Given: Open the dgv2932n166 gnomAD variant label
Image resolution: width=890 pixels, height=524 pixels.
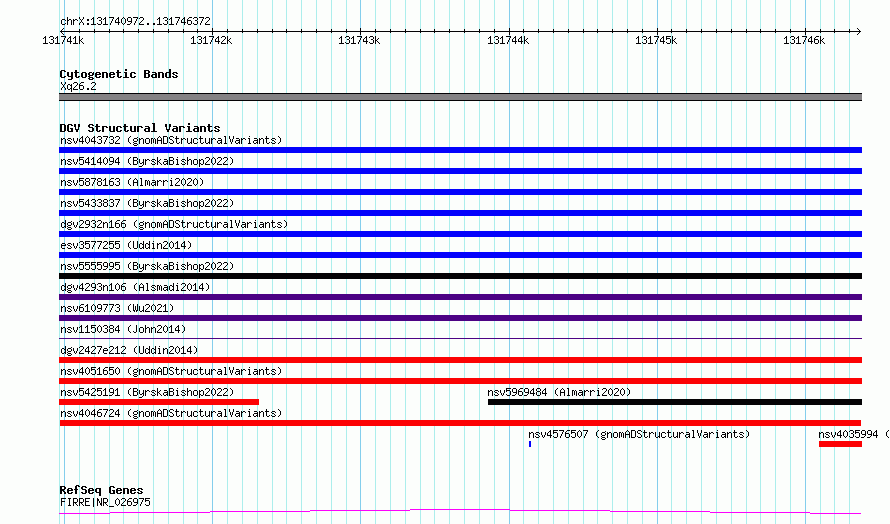Looking at the screenshot, I should (174, 224).
